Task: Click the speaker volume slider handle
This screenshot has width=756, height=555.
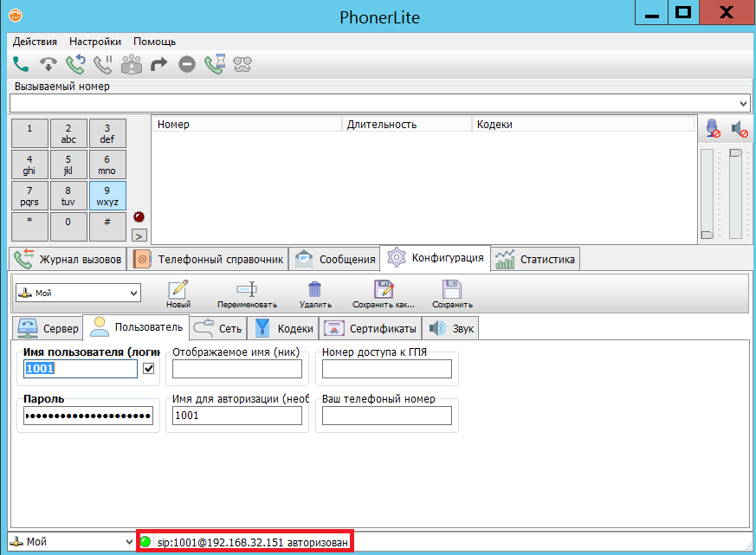Action: [x=735, y=153]
